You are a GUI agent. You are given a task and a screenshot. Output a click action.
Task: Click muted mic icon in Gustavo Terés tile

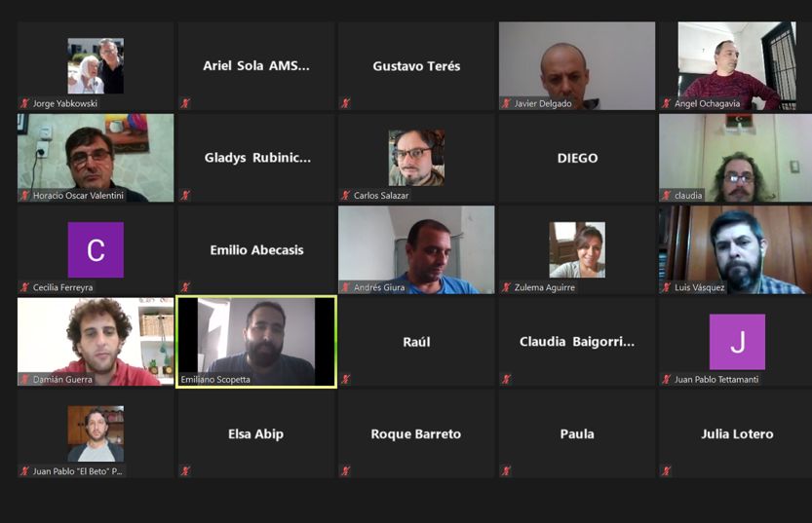pos(345,103)
